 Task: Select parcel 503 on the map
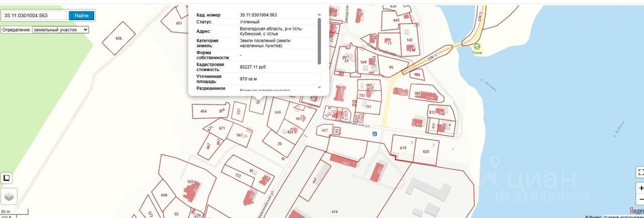[x=190, y=182]
